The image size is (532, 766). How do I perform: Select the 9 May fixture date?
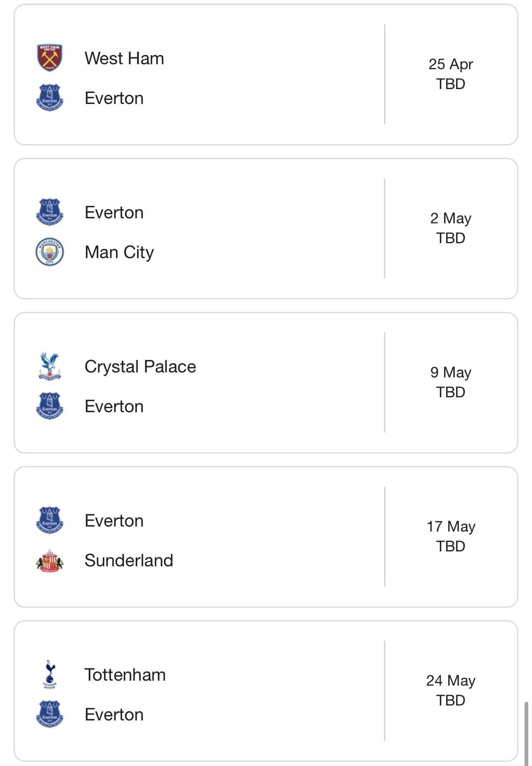[451, 372]
